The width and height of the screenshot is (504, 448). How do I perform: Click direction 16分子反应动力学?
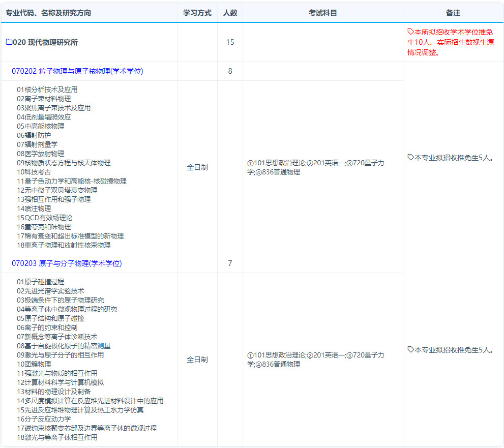[44, 419]
